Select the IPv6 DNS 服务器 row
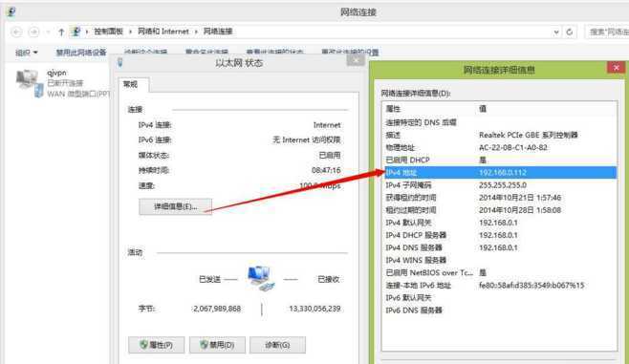Screen dimensions: 629x364 [500, 310]
